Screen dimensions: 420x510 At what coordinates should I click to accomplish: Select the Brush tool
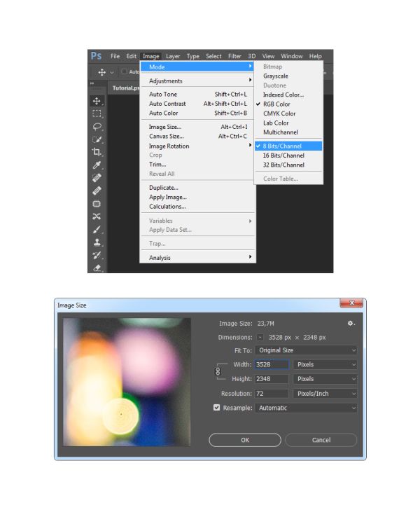tap(97, 229)
